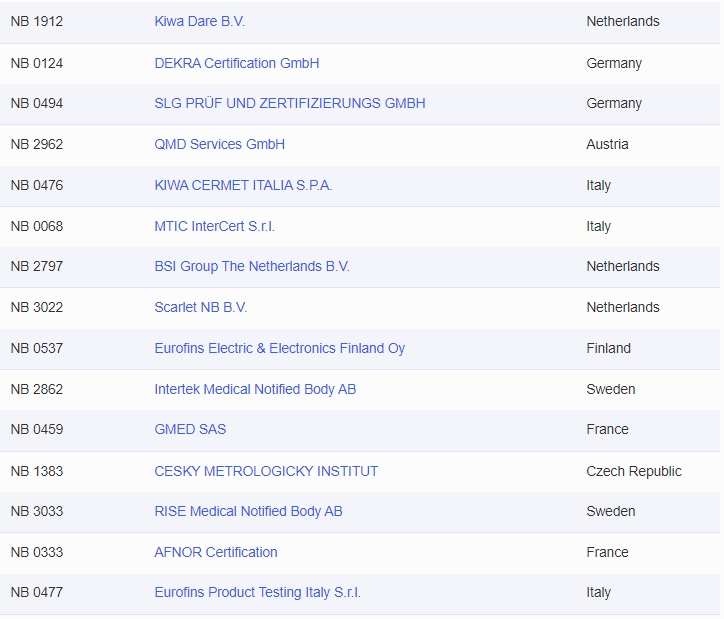Select the NB 0459 cell
The width and height of the screenshot is (724, 619).
coord(37,429)
